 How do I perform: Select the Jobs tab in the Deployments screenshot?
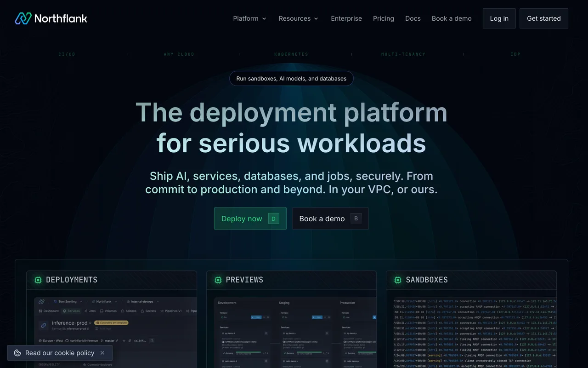tap(90, 311)
